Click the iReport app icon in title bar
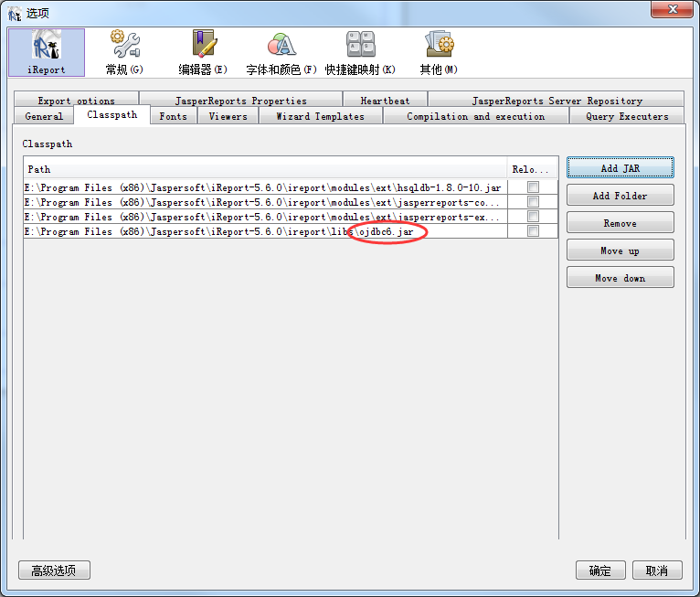The width and height of the screenshot is (700, 597). 15,14
